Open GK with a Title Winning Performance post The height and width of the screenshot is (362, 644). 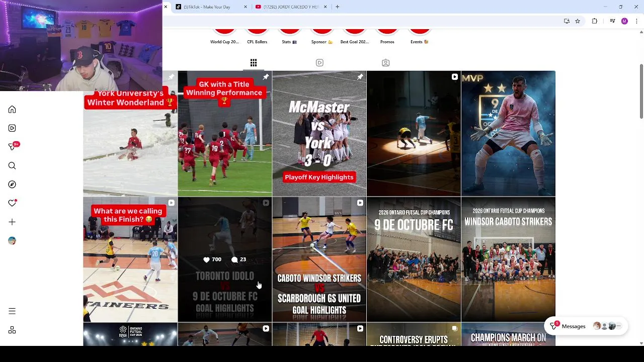click(x=225, y=133)
